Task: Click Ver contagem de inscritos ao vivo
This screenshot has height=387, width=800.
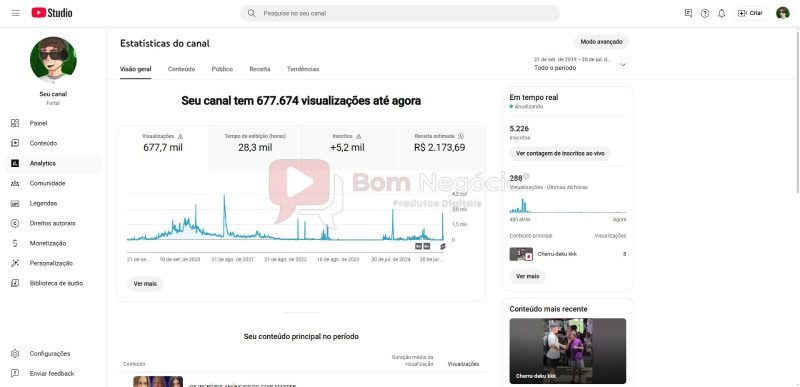Action: pyautogui.click(x=560, y=153)
